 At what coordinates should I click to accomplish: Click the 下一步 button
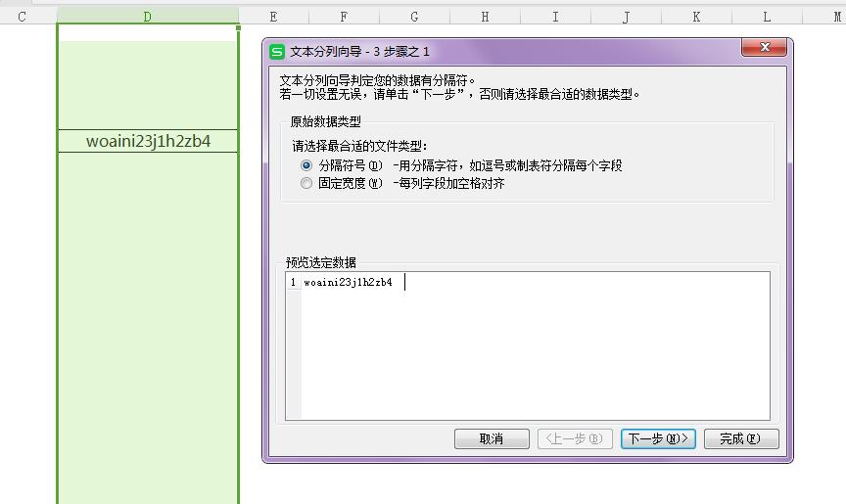[x=658, y=438]
